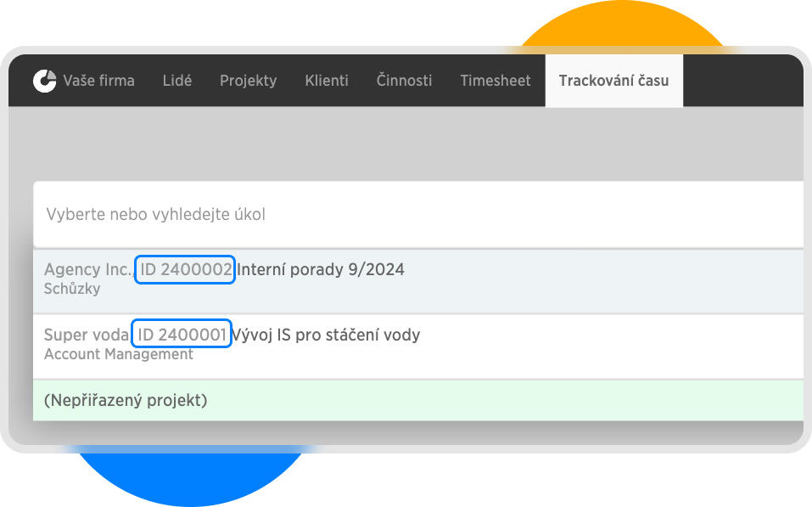812x507 pixels.
Task: Pick the Vývoj IS pro stáčení vody task
Action: tap(327, 335)
